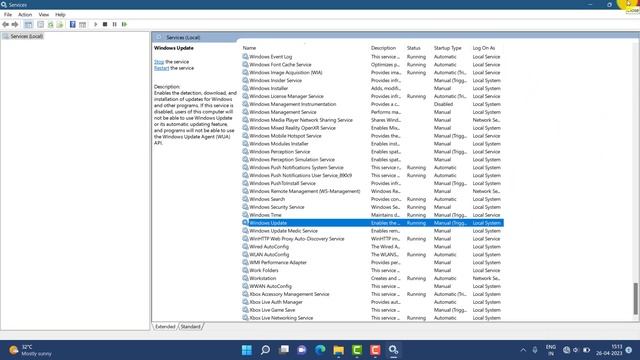640x360 pixels.
Task: Expand the hidden system tray icons chevron
Action: pos(523,350)
